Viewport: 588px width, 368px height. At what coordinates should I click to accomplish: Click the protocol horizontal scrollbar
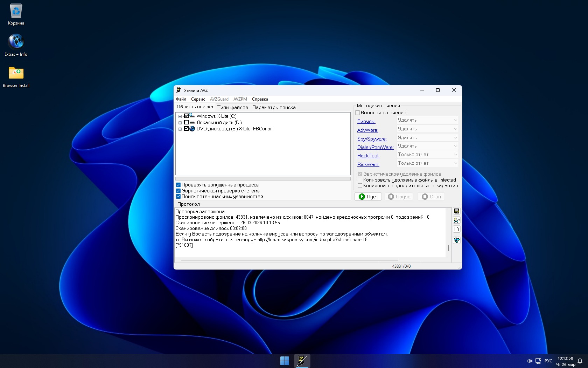289,260
